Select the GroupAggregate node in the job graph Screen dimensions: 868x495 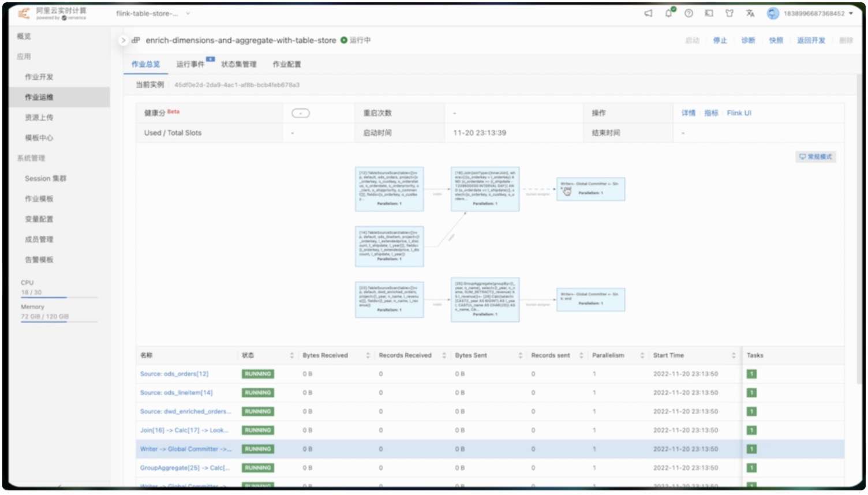pyautogui.click(x=485, y=299)
